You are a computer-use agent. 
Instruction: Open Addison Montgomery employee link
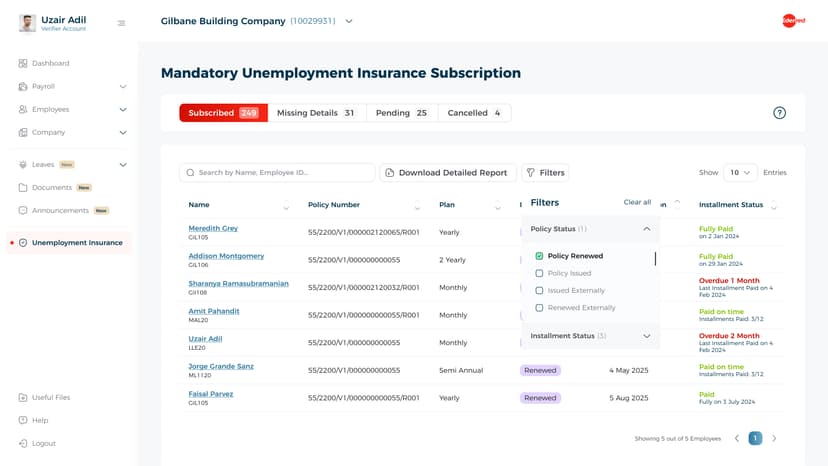tap(226, 256)
